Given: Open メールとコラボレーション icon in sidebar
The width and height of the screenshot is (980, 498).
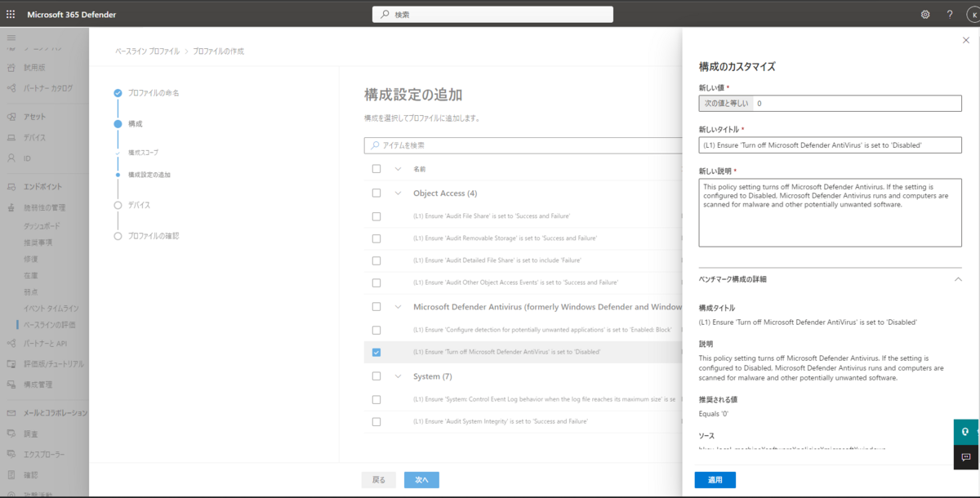Looking at the screenshot, I should click(x=11, y=413).
